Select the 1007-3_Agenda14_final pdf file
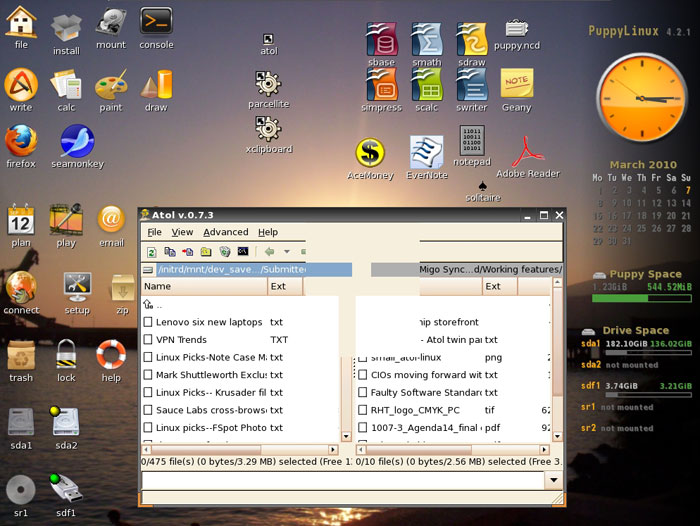The image size is (700, 526). point(453,428)
